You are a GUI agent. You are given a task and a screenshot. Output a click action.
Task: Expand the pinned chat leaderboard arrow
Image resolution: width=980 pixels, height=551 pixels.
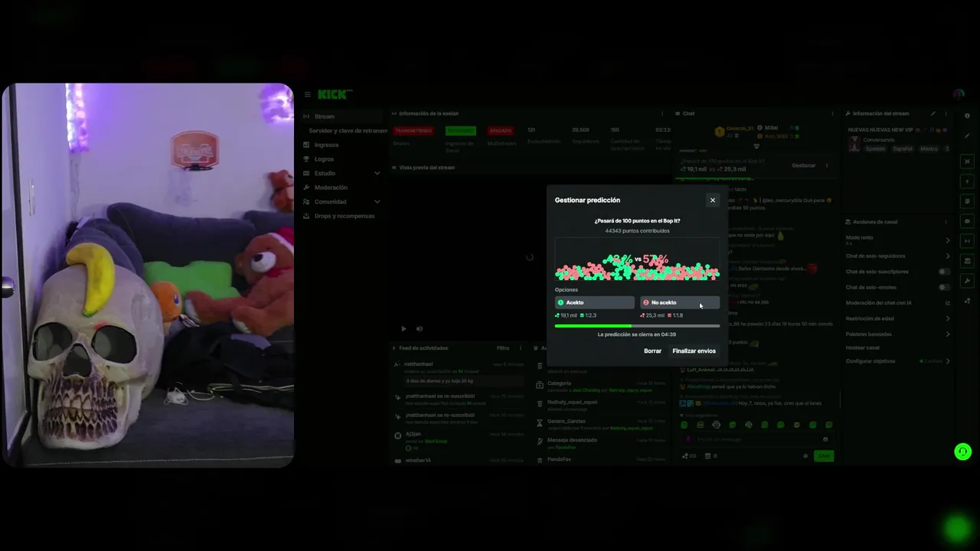click(x=756, y=146)
